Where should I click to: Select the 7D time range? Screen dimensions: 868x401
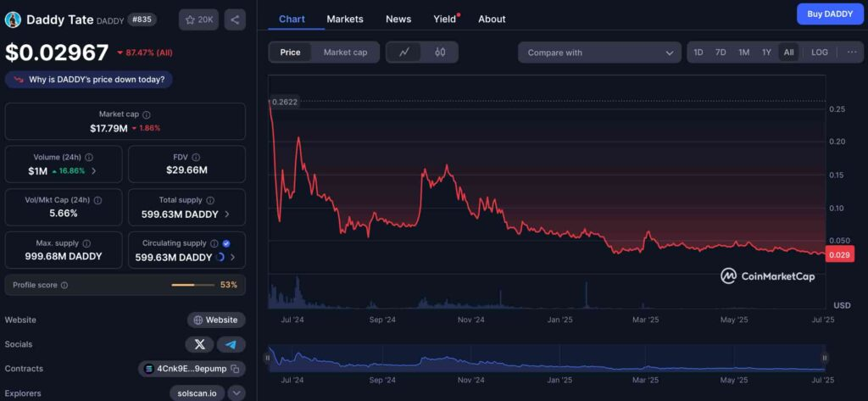coord(721,52)
